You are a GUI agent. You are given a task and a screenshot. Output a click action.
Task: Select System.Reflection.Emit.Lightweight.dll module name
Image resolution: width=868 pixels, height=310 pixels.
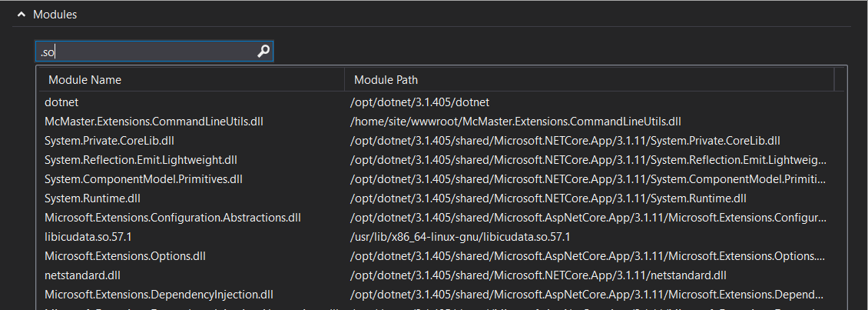pos(141,160)
